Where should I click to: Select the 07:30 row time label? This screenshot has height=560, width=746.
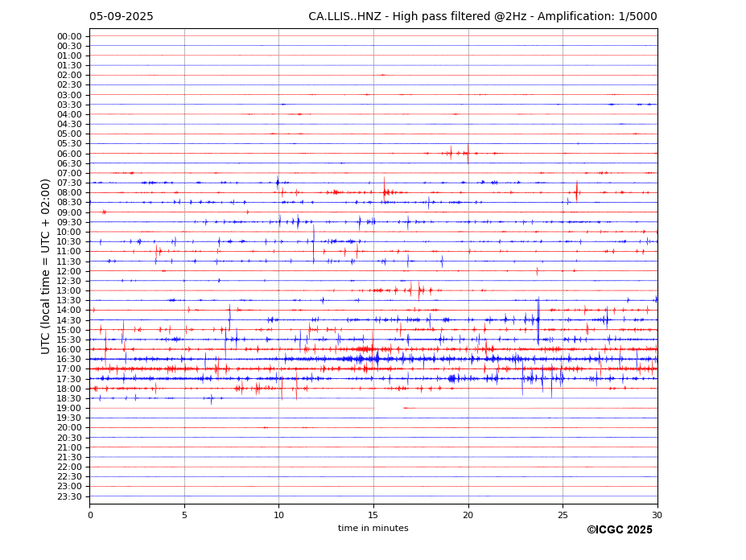(69, 183)
